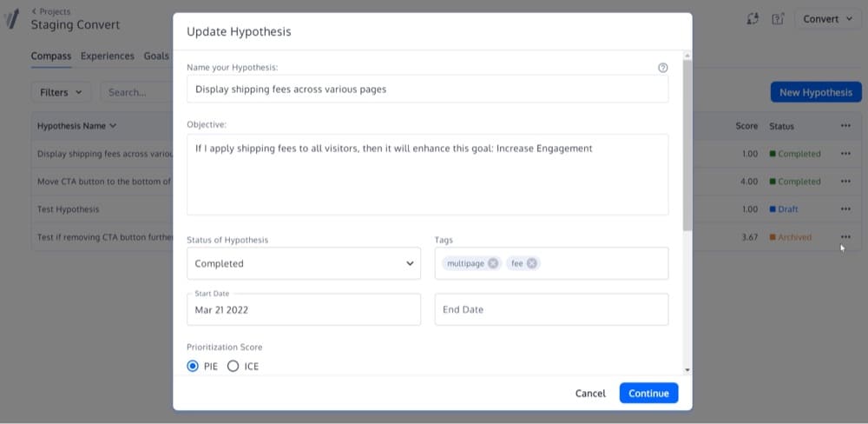The width and height of the screenshot is (868, 424).
Task: Open row menu for Test Hypothesis row
Action: (845, 209)
